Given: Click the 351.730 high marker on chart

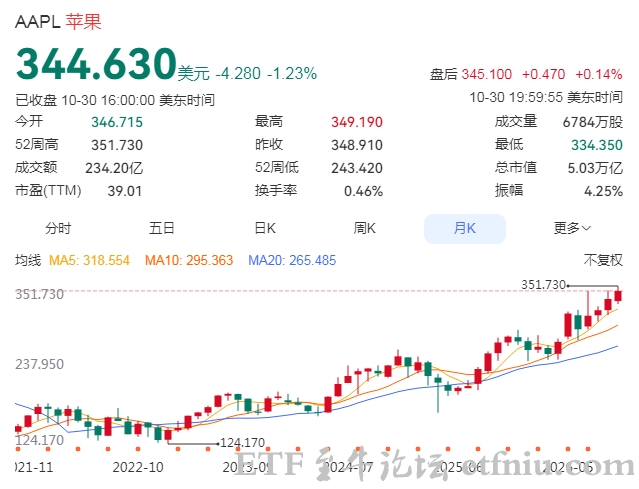Looking at the screenshot, I should [544, 285].
